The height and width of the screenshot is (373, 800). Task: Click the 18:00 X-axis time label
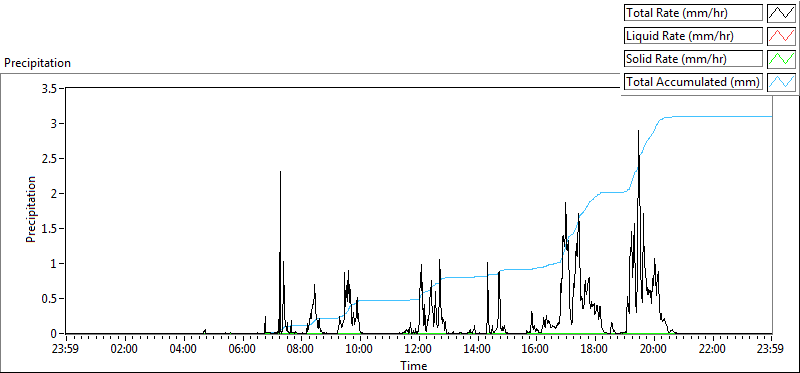(595, 350)
